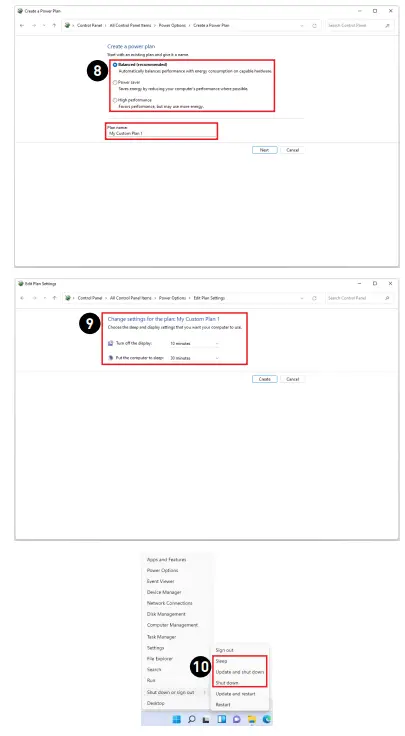This screenshot has height=736, width=405.
Task: Focus Search Control Panel box in Create a Power Plan window
Action: click(x=359, y=25)
